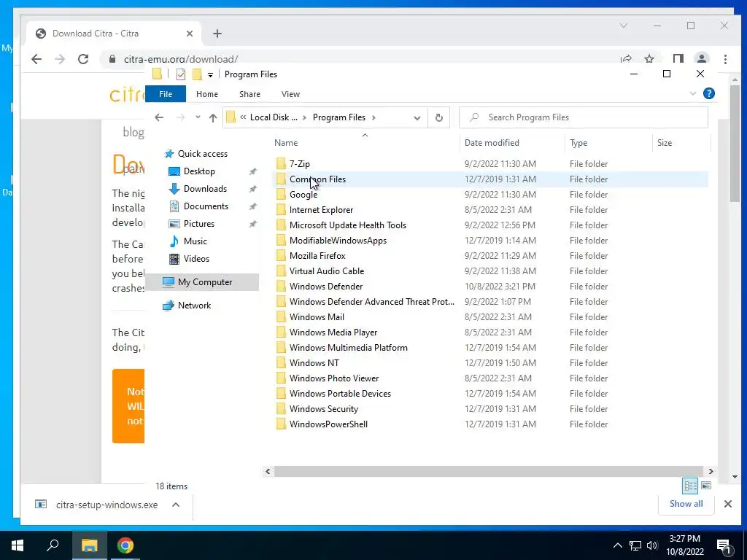Switch to the View ribbon tab
The height and width of the screenshot is (560, 747).
290,94
